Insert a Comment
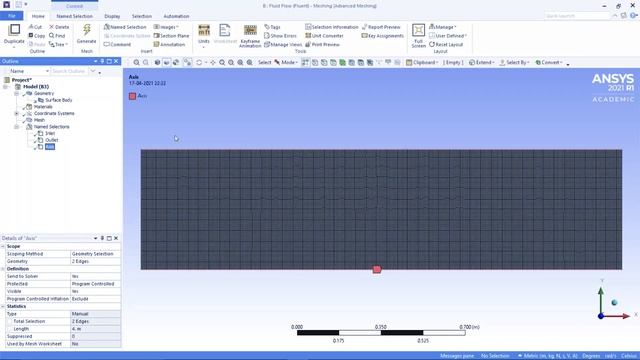The image size is (640, 360). [x=118, y=44]
